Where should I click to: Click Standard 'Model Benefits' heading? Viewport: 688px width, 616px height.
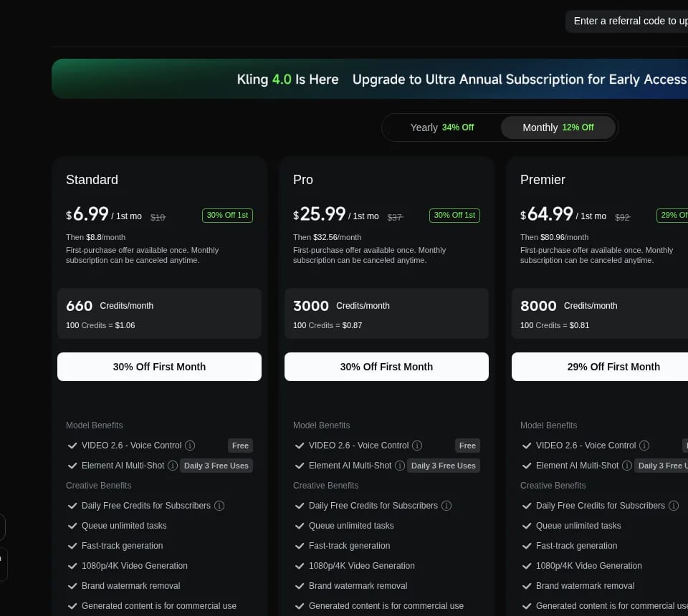point(95,425)
